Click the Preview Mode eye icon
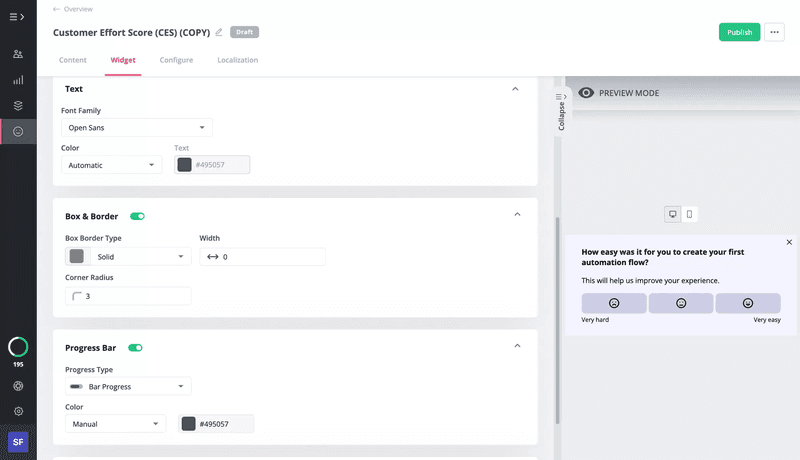This screenshot has height=460, width=800. click(586, 93)
